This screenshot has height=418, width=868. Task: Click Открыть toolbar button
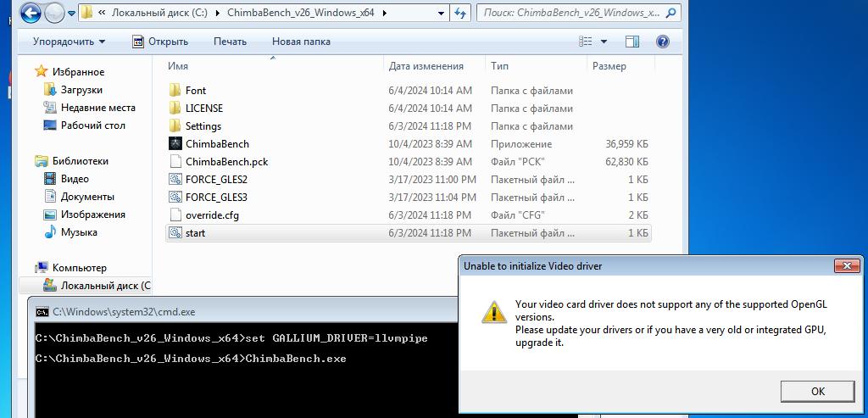point(160,42)
